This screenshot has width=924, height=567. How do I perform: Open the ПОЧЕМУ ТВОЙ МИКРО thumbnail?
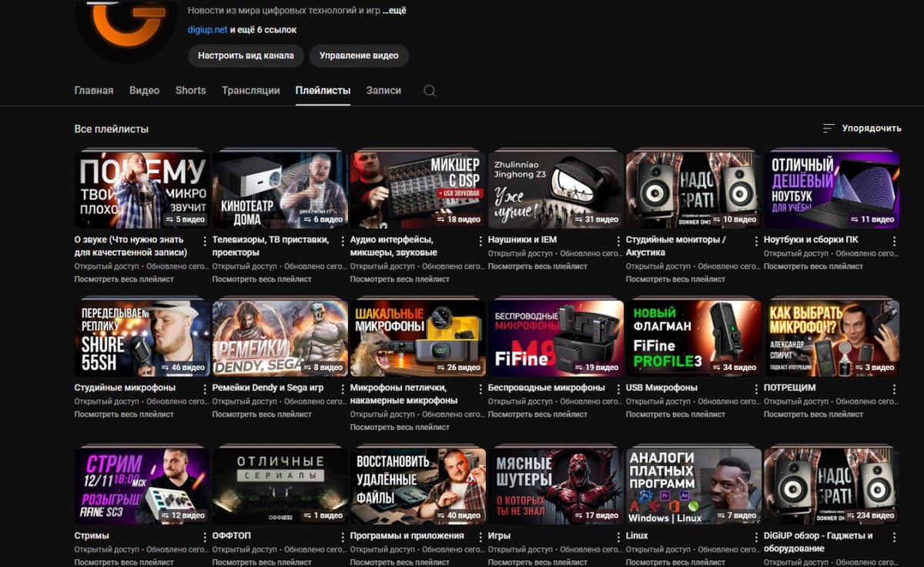[142, 190]
